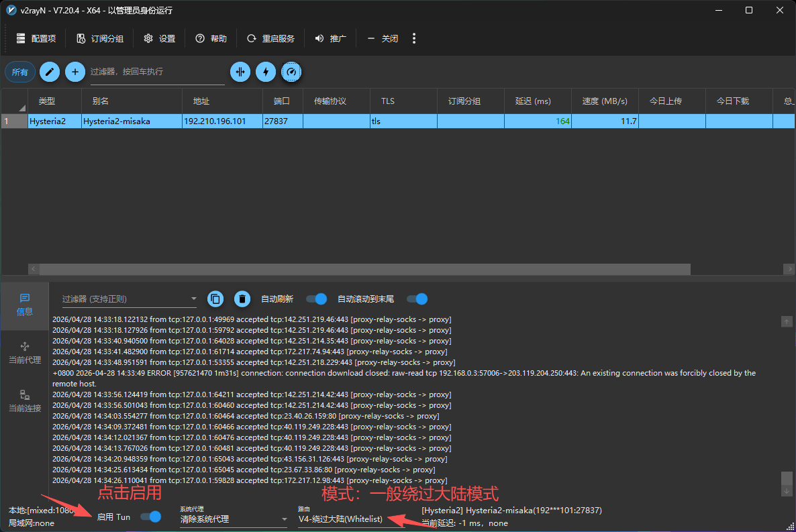Toggle the 启用 Tun switch

pyautogui.click(x=151, y=517)
